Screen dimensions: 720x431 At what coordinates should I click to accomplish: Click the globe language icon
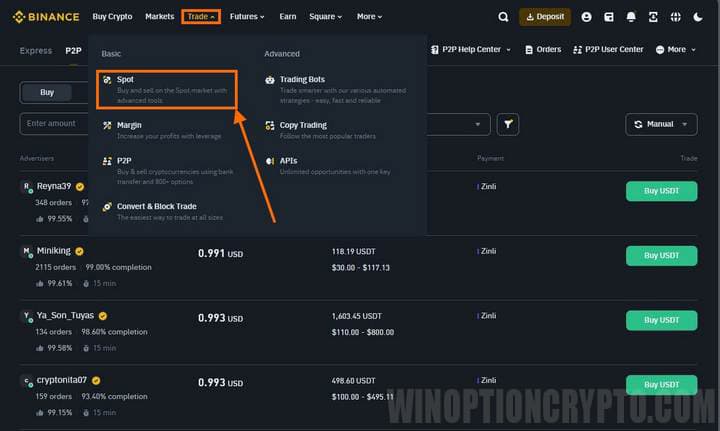pyautogui.click(x=676, y=17)
